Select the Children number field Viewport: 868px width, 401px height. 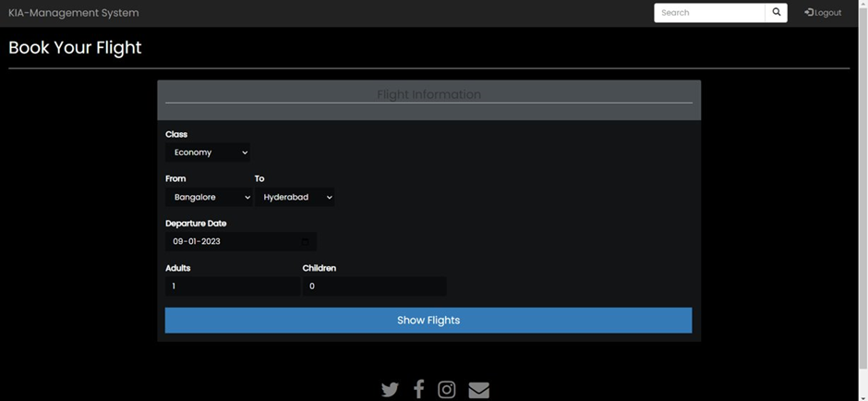374,286
